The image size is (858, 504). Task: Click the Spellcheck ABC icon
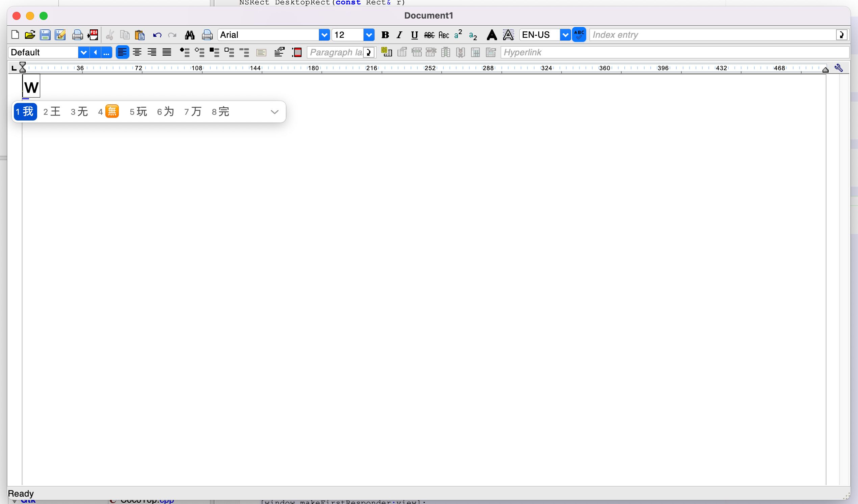click(x=578, y=35)
